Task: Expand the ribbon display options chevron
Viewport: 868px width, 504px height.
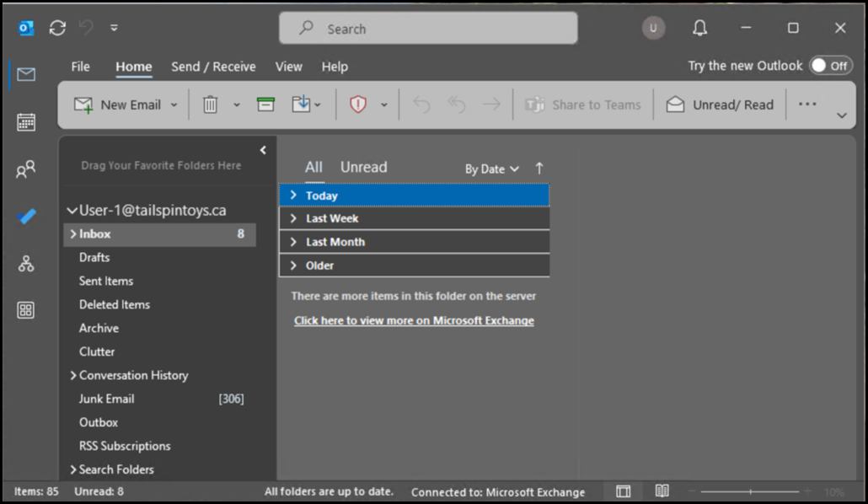Action: [841, 115]
